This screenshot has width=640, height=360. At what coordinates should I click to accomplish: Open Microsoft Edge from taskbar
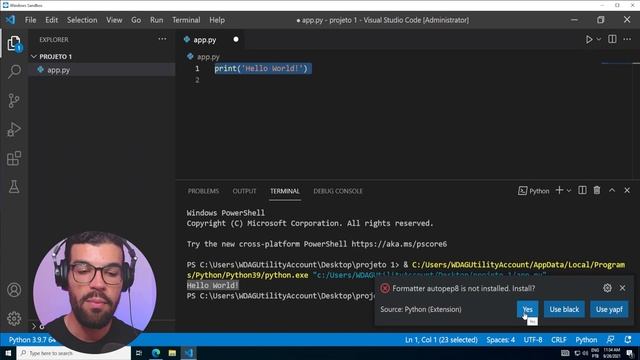pyautogui.click(x=156, y=353)
